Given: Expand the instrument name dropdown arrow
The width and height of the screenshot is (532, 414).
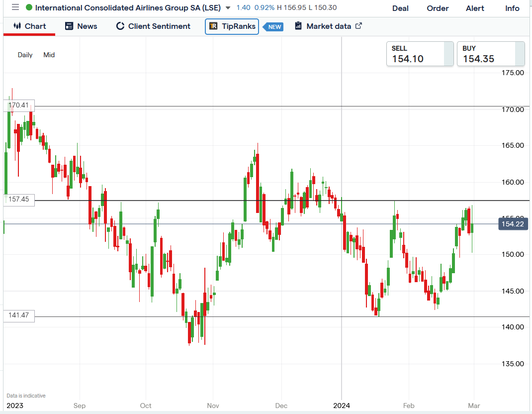Looking at the screenshot, I should tap(228, 8).
